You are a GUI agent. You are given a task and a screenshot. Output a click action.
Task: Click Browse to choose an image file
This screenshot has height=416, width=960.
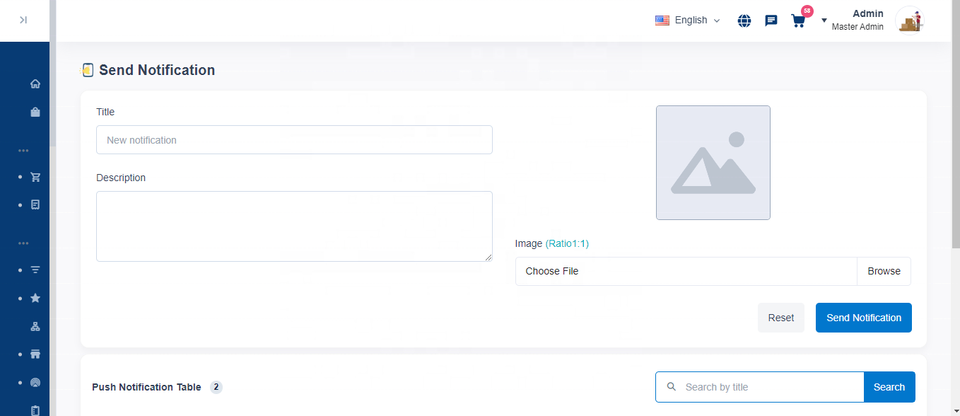[x=884, y=271]
